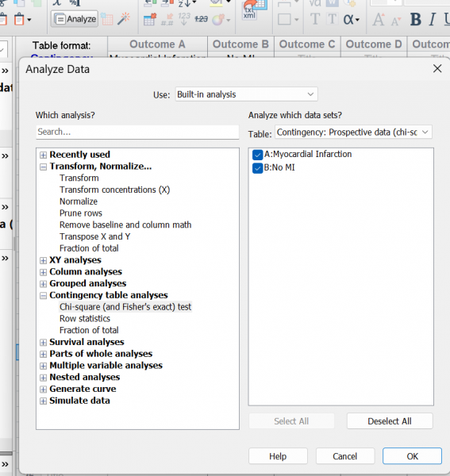This screenshot has width=450, height=476.
Task: Click the Deselect All button
Action: 390,421
